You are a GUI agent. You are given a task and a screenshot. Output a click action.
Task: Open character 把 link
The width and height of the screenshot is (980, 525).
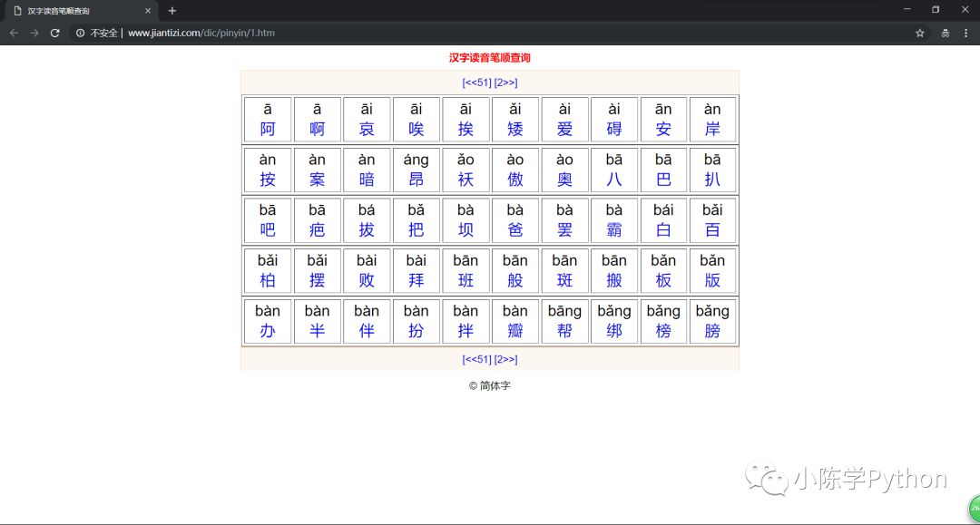pos(416,230)
